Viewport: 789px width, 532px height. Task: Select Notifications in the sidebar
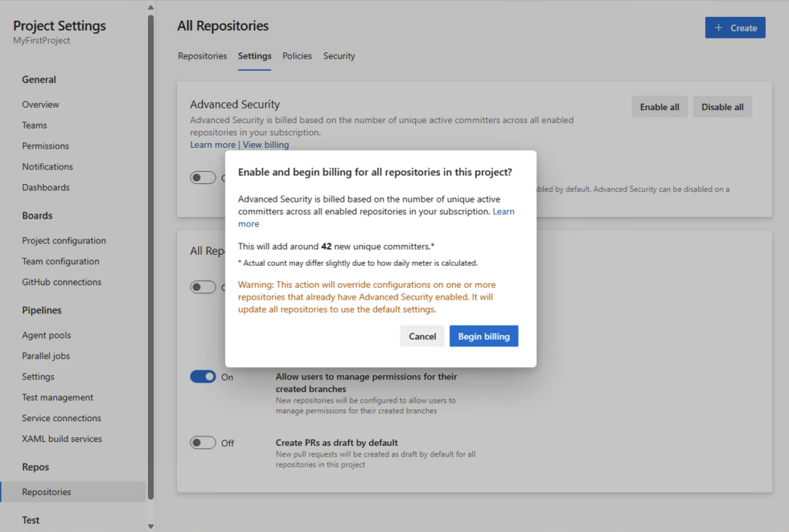[47, 166]
